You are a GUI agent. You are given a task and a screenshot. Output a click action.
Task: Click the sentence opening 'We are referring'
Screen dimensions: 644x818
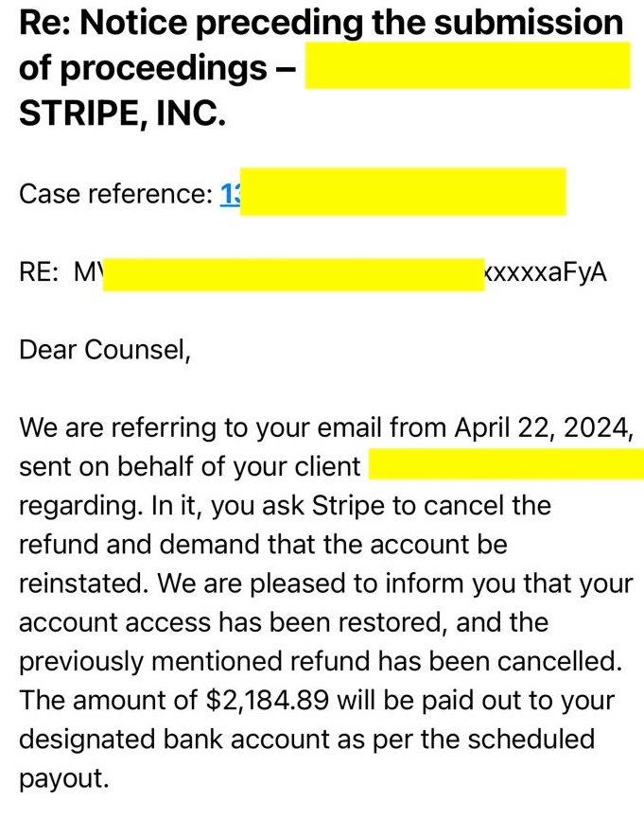[123, 427]
